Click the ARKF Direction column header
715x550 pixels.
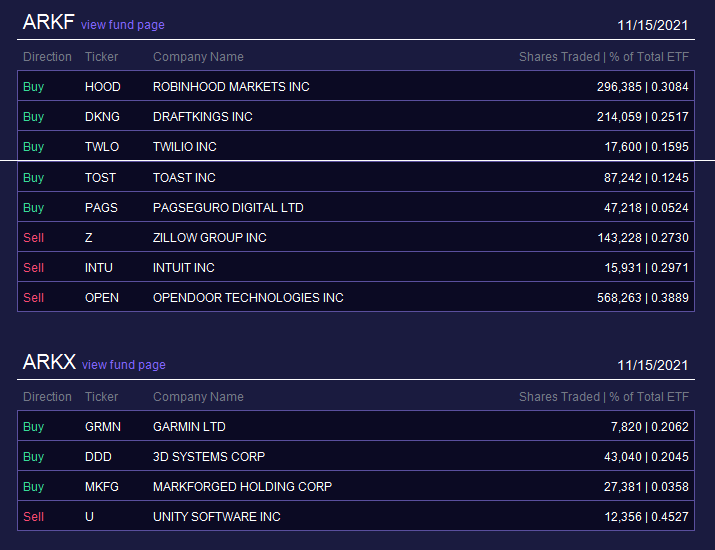point(47,57)
